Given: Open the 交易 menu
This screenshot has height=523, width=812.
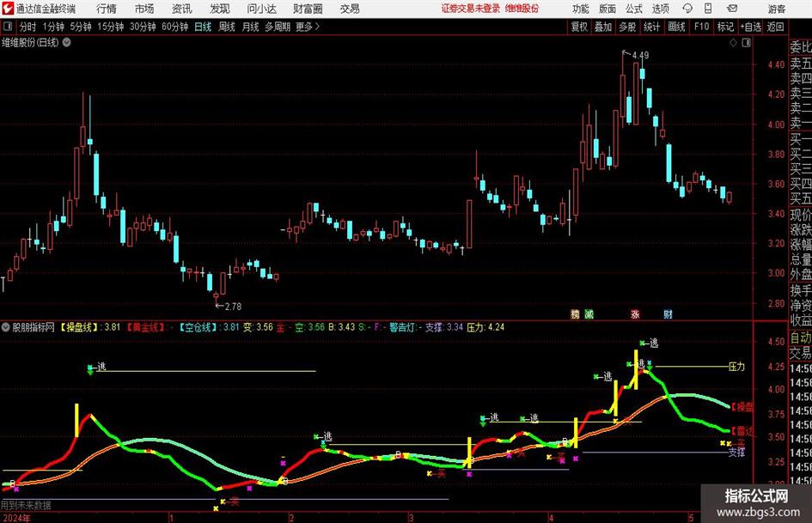Looking at the screenshot, I should (350, 9).
